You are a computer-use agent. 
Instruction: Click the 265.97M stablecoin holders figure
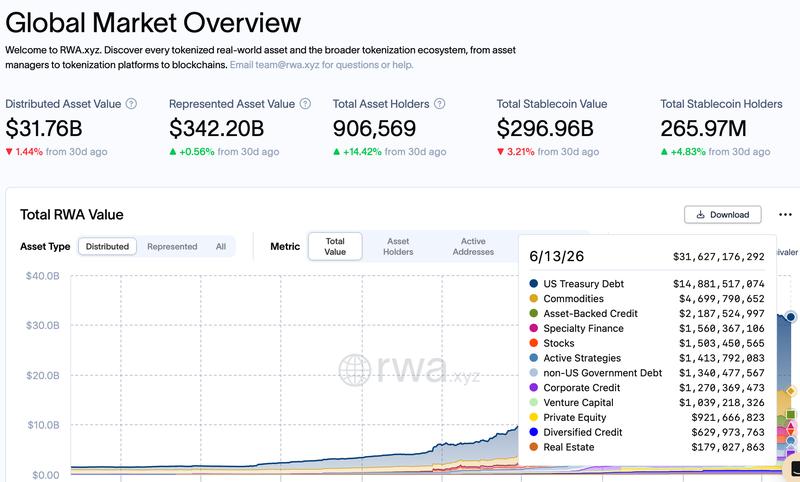tap(703, 128)
